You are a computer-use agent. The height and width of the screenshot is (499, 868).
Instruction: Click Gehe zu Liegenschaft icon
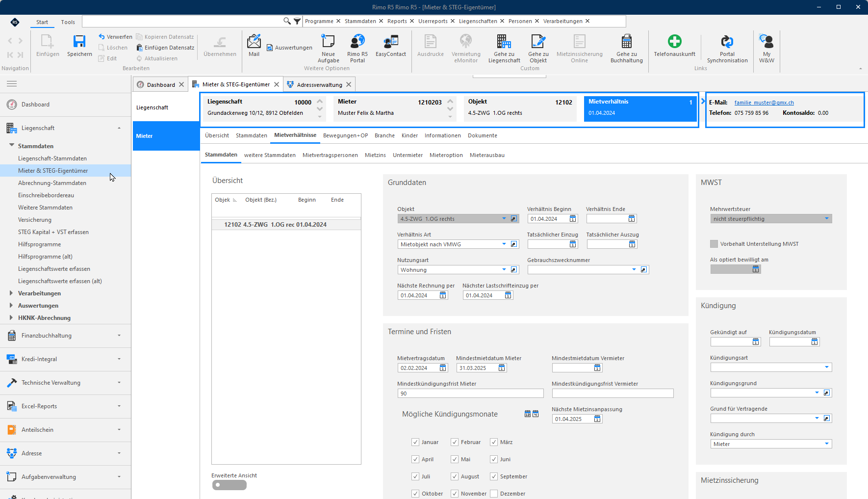coord(504,41)
